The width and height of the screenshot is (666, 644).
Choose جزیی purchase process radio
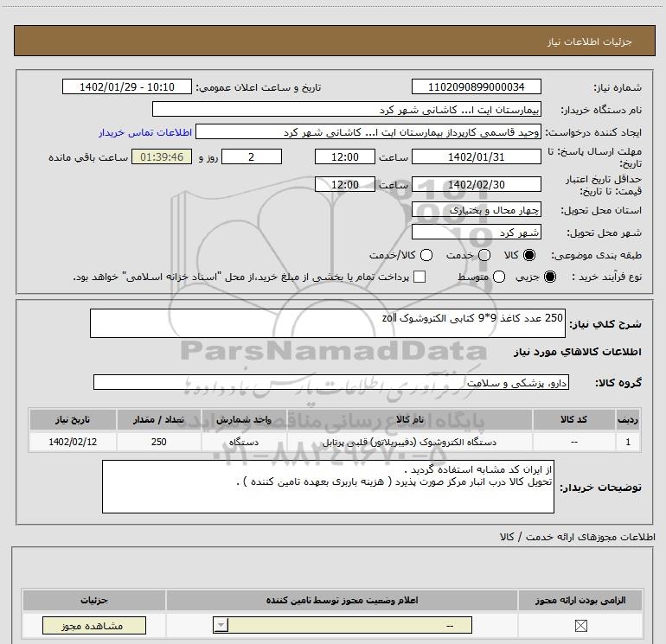coord(549,277)
